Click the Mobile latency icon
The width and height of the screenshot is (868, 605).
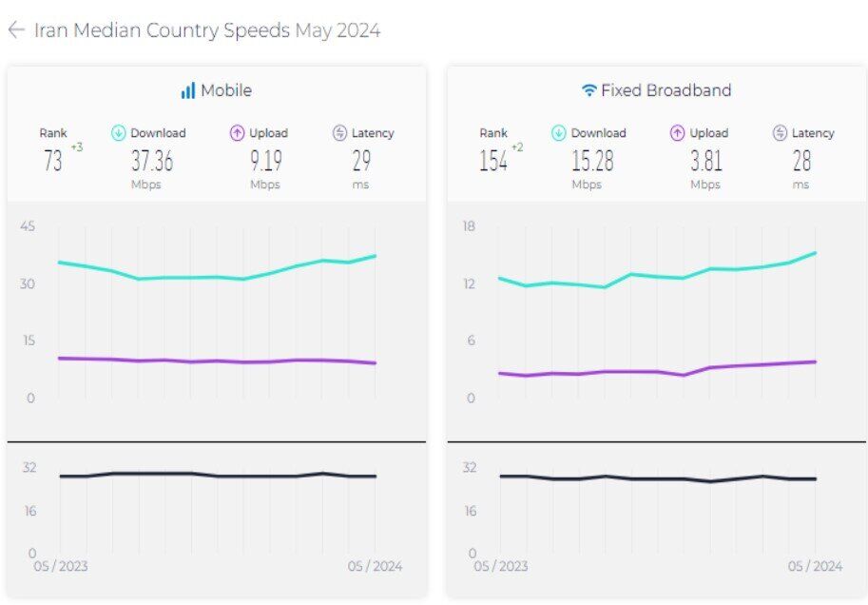point(339,133)
